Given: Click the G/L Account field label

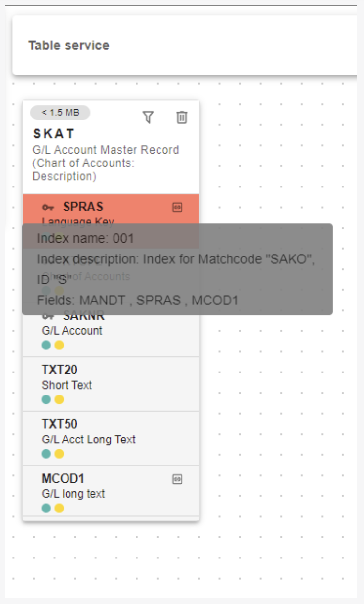Looking at the screenshot, I should [72, 331].
